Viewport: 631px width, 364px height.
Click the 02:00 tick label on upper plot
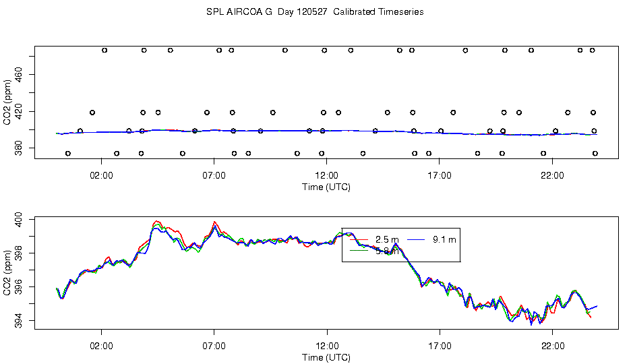[x=101, y=176]
